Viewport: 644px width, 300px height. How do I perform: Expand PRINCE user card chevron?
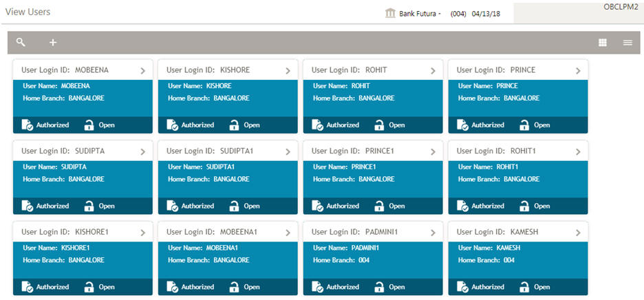578,71
